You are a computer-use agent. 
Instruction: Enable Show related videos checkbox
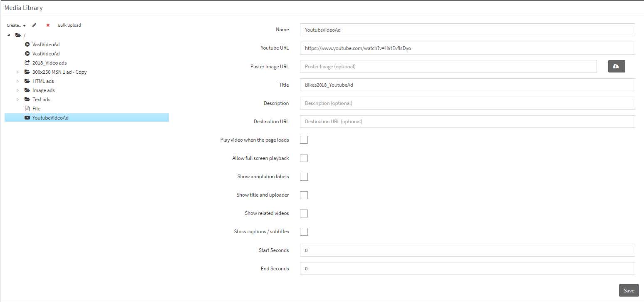point(304,213)
